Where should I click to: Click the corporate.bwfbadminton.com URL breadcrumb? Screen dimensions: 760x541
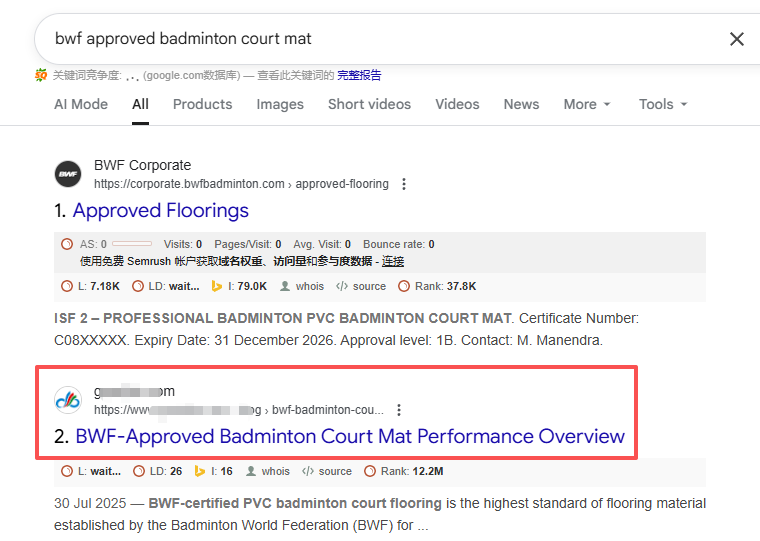tap(241, 184)
